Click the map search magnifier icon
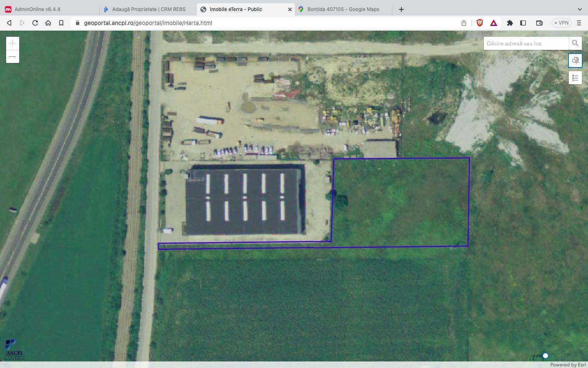The image size is (588, 368). click(x=575, y=43)
